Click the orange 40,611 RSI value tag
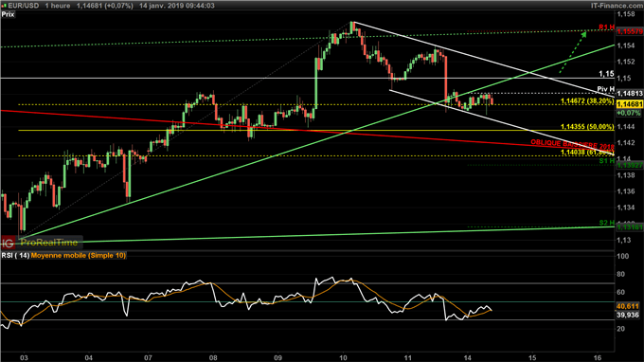 tap(628, 306)
